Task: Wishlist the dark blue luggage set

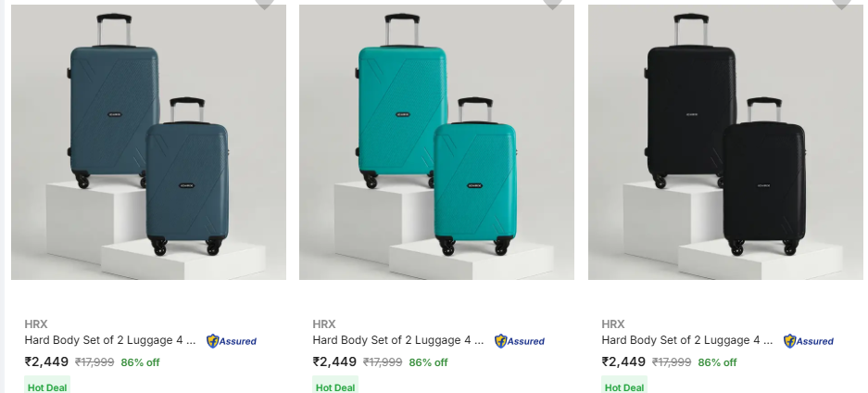Action: [x=265, y=4]
